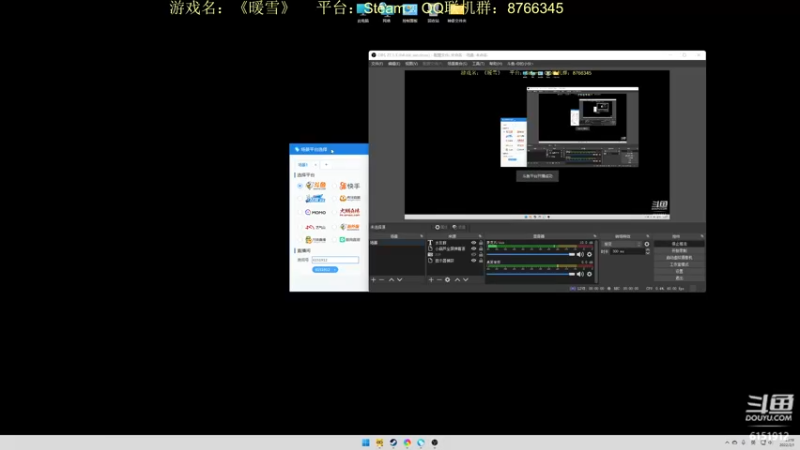Move the source up with the Sources panel arrow
800x450 pixels.
tap(457, 280)
